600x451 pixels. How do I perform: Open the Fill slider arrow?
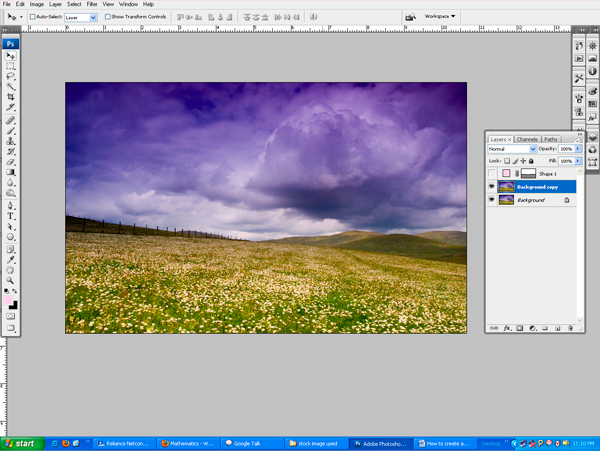click(578, 161)
